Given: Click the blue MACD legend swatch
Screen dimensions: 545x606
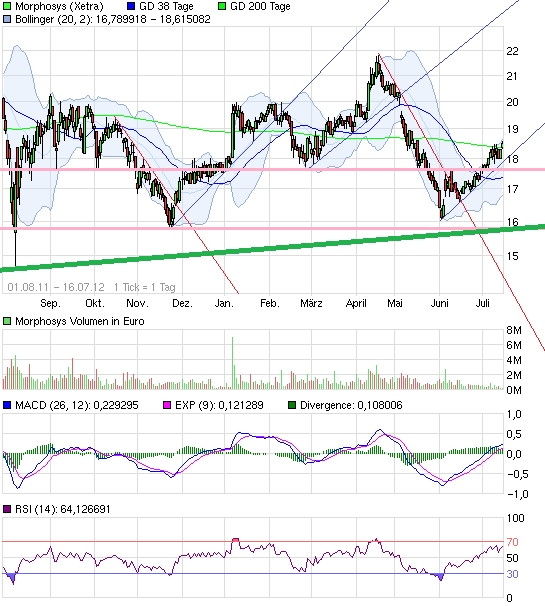Looking at the screenshot, I should pos(7,405).
